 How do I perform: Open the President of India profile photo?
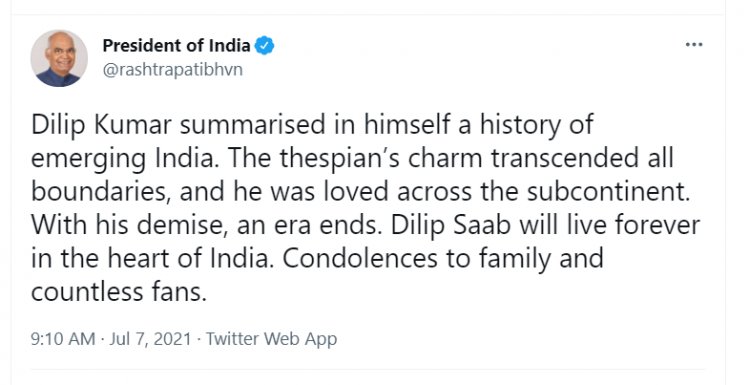(x=59, y=58)
